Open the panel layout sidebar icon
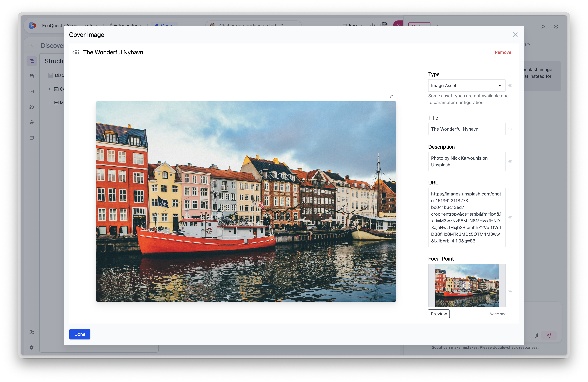The image size is (588, 382). tap(32, 138)
